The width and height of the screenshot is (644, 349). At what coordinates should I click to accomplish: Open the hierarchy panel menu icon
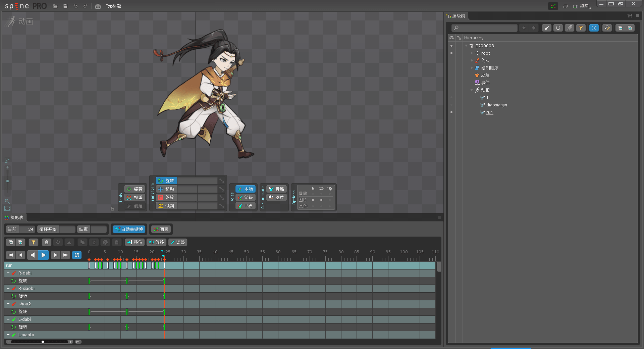[x=638, y=15]
